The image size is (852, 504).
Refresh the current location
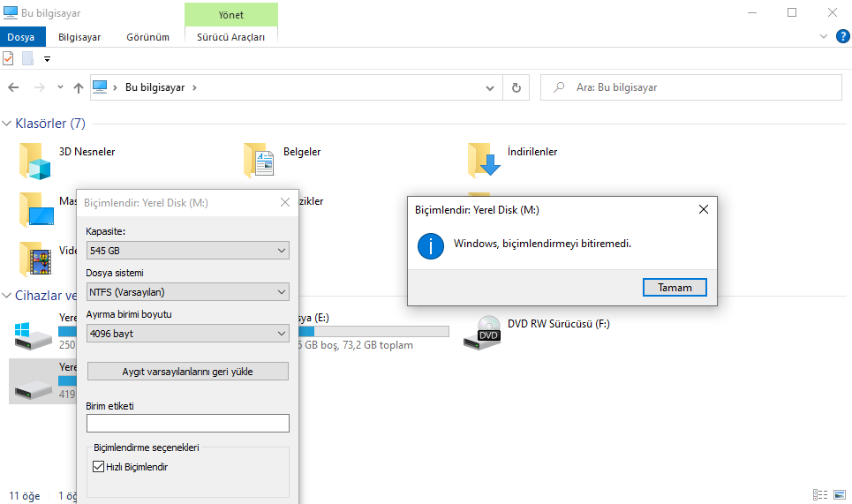point(516,87)
